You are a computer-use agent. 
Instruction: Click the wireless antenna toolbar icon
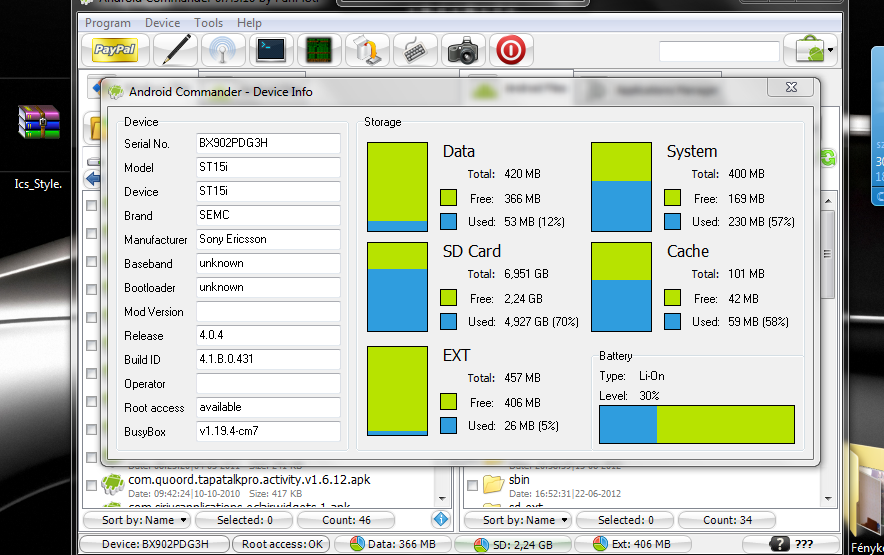pos(223,50)
